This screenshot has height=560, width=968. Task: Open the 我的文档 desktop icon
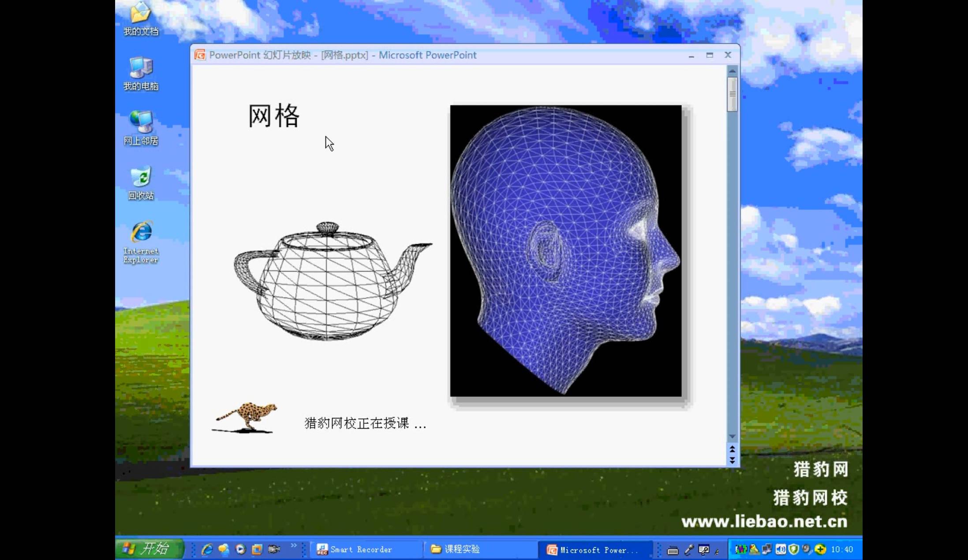[140, 18]
